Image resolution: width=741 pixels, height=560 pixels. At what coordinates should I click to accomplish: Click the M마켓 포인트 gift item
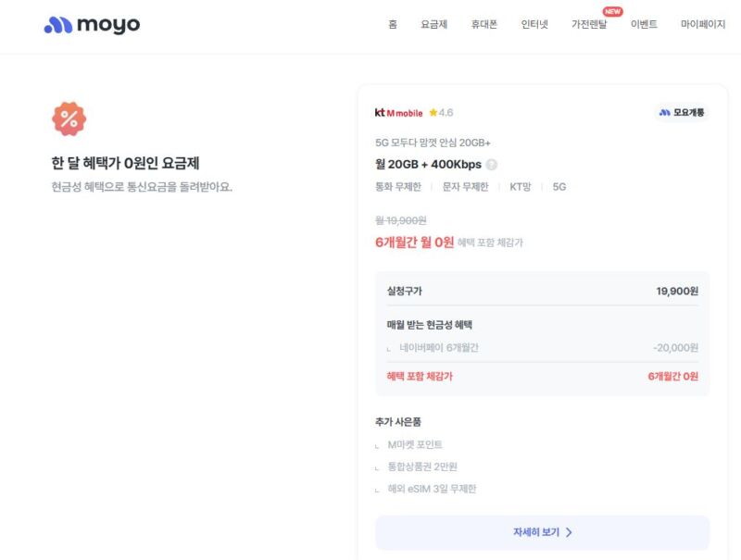coord(414,445)
